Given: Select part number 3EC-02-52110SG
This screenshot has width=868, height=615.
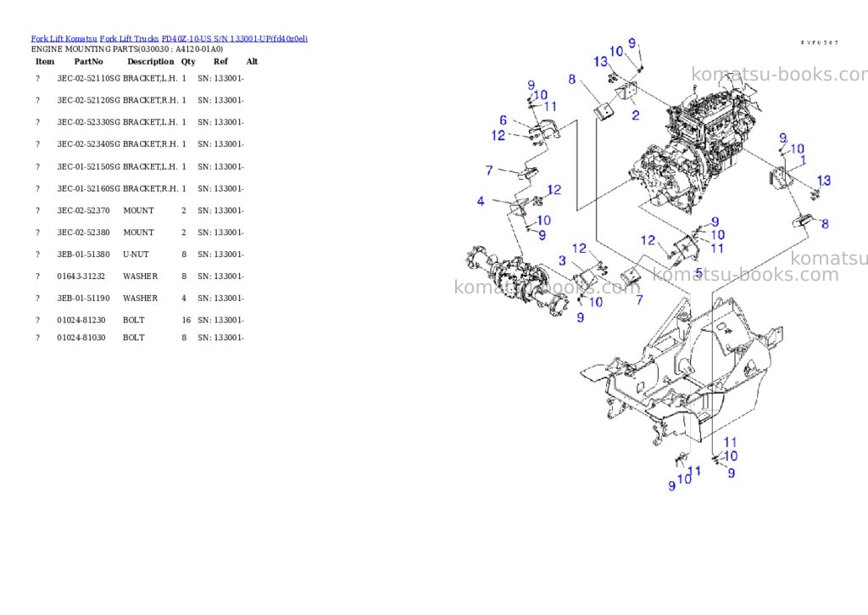Looking at the screenshot, I should point(88,79).
